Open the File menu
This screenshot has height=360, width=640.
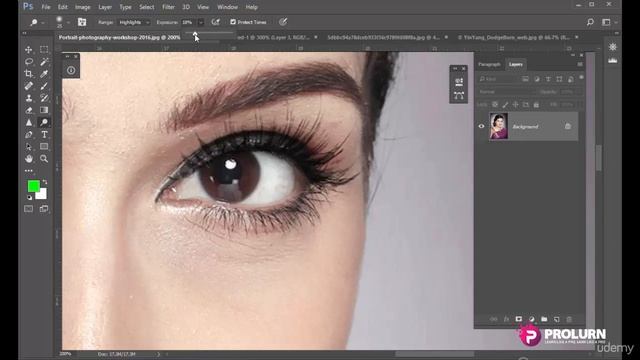(x=46, y=7)
